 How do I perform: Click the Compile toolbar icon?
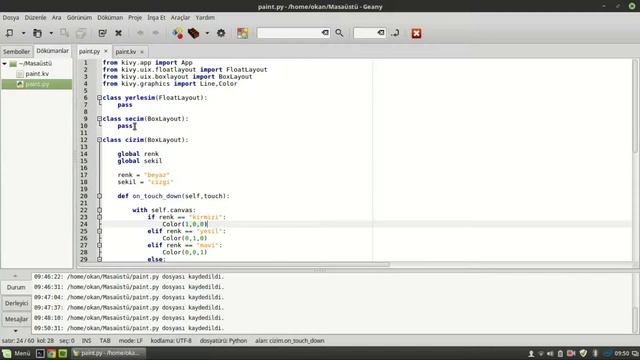tap(178, 33)
